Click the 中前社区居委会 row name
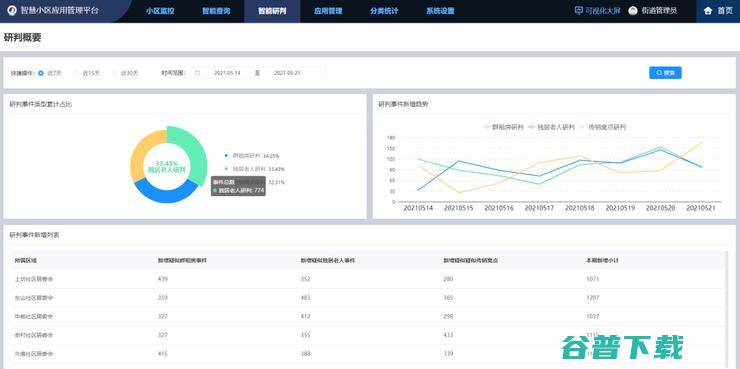The width and height of the screenshot is (740, 369). tap(34, 317)
